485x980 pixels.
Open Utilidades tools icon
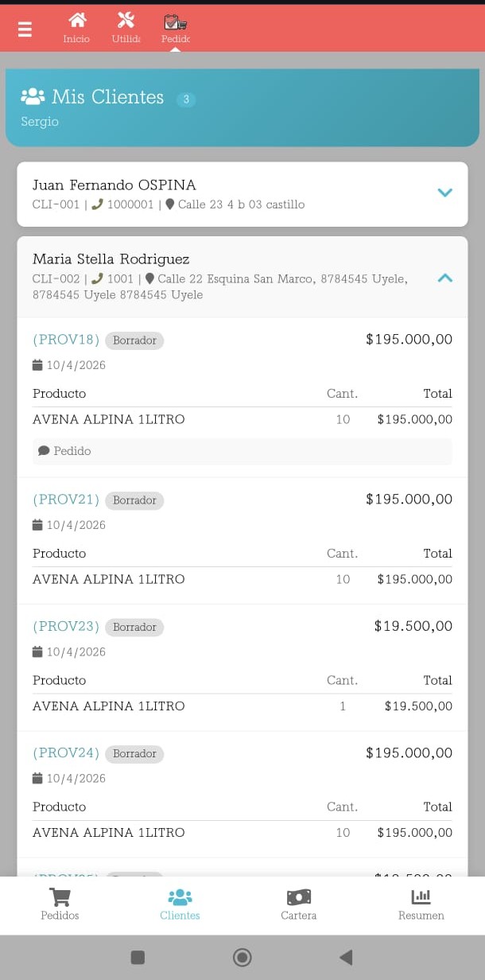126,21
